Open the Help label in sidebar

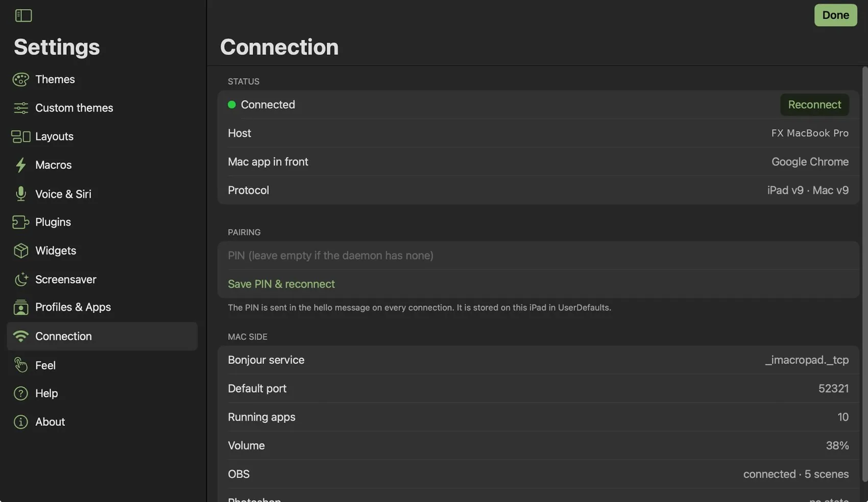click(x=46, y=393)
